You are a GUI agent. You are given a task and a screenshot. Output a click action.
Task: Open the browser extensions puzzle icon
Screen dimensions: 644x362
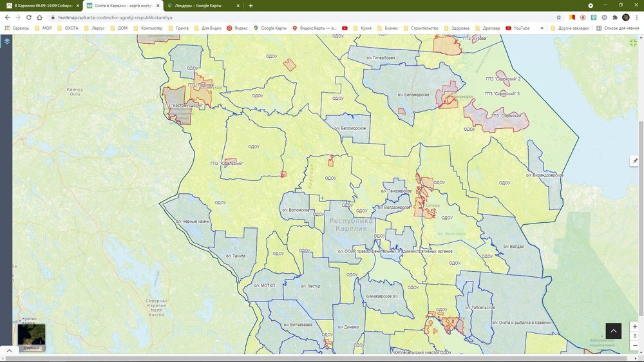[614, 17]
